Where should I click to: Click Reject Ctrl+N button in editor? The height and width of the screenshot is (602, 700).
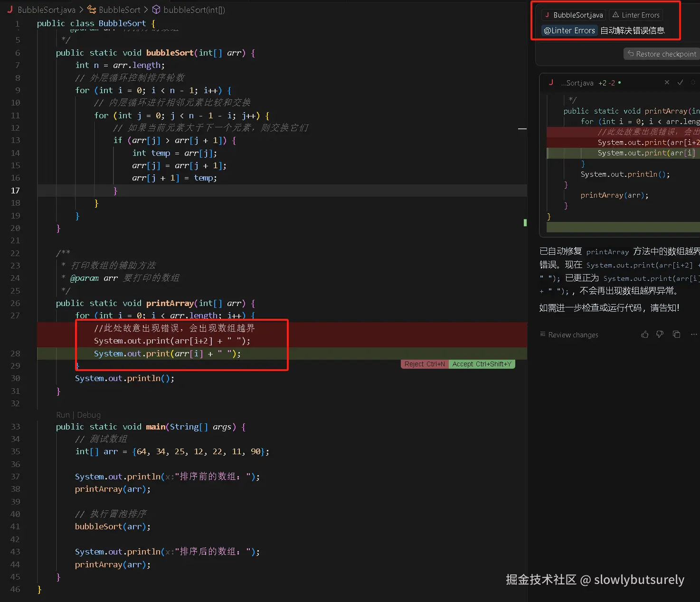point(425,364)
